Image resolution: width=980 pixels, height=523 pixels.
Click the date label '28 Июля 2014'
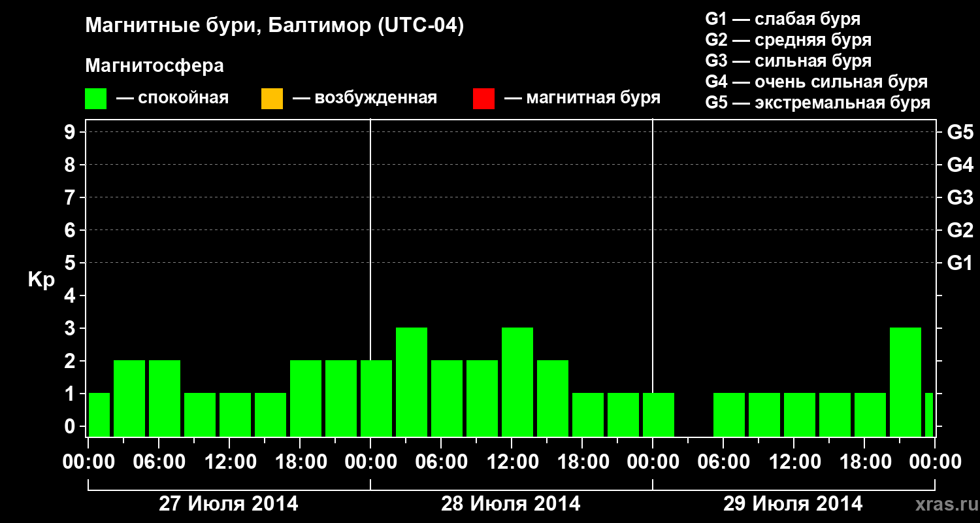(511, 504)
